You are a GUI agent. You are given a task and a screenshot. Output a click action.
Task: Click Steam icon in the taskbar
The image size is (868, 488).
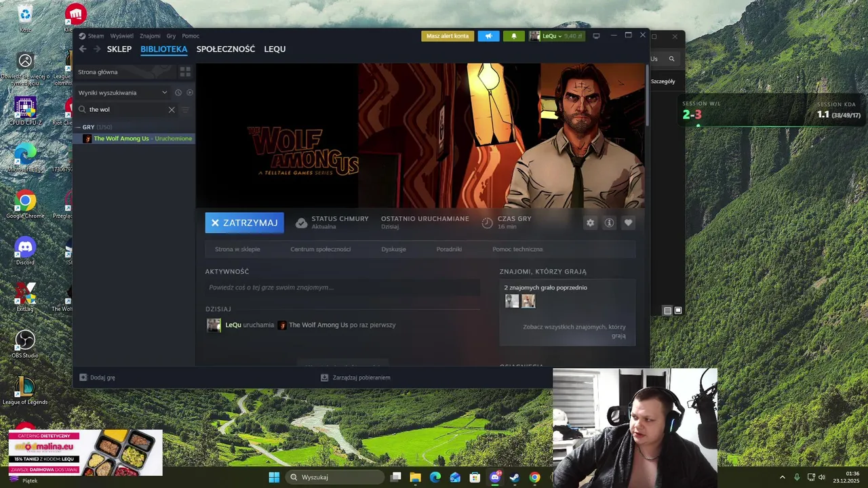click(x=515, y=477)
